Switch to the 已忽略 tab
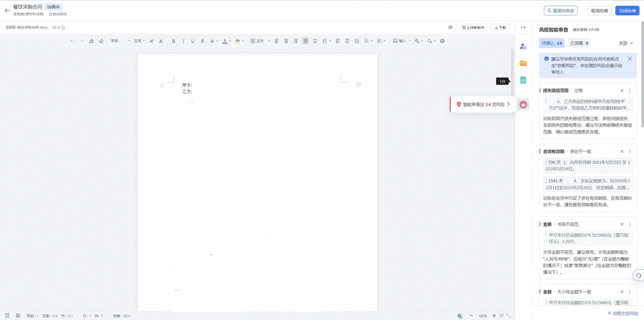644x320 pixels. (579, 43)
